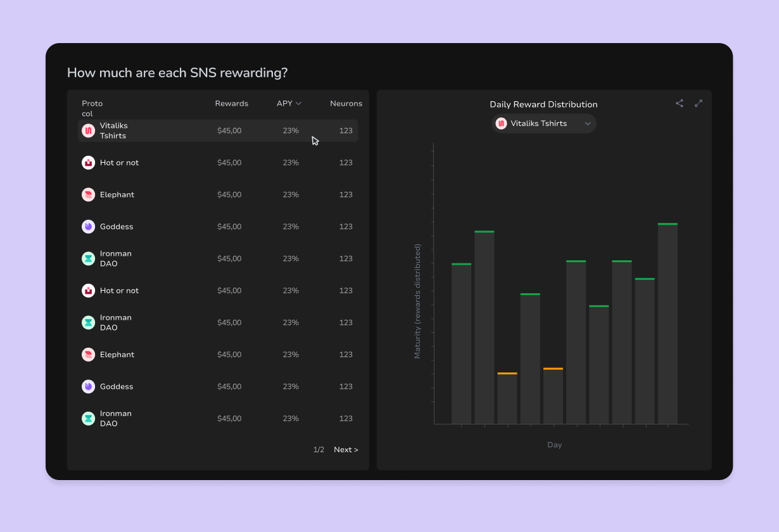779x532 pixels.
Task: Expand the APY sort dropdown arrow
Action: point(298,103)
